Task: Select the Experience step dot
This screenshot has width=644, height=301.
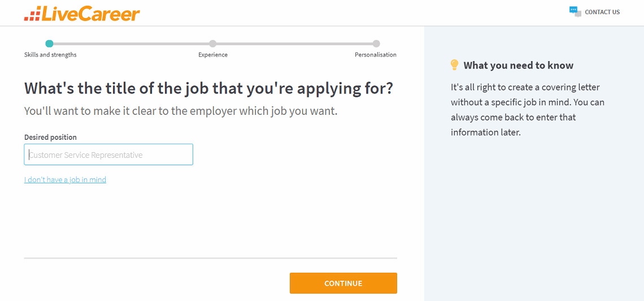Action: pos(212,44)
